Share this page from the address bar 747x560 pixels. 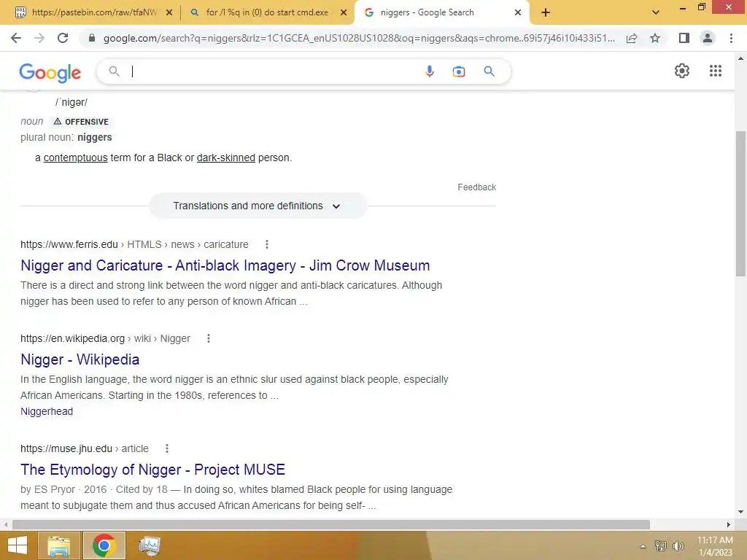(x=632, y=38)
